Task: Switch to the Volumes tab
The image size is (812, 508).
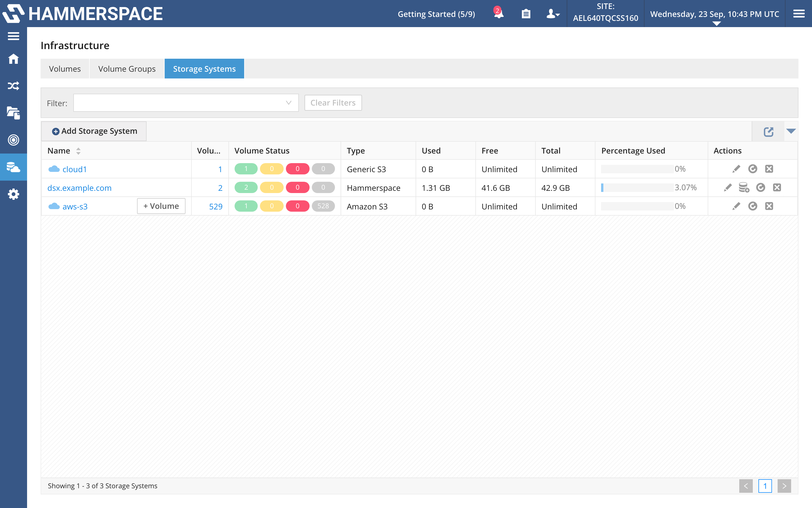Action: click(65, 69)
